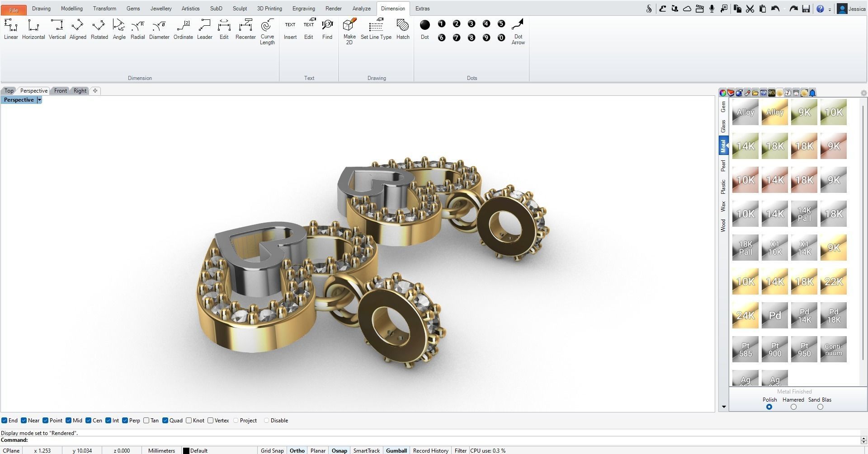Click the Undo arrow icon
This screenshot has width=868, height=454.
775,9
